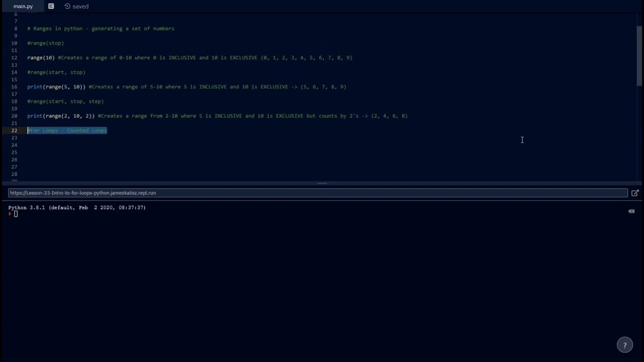This screenshot has height=362, width=644.
Task: Click the 'range(10)' code on line 12
Action: coord(41,58)
